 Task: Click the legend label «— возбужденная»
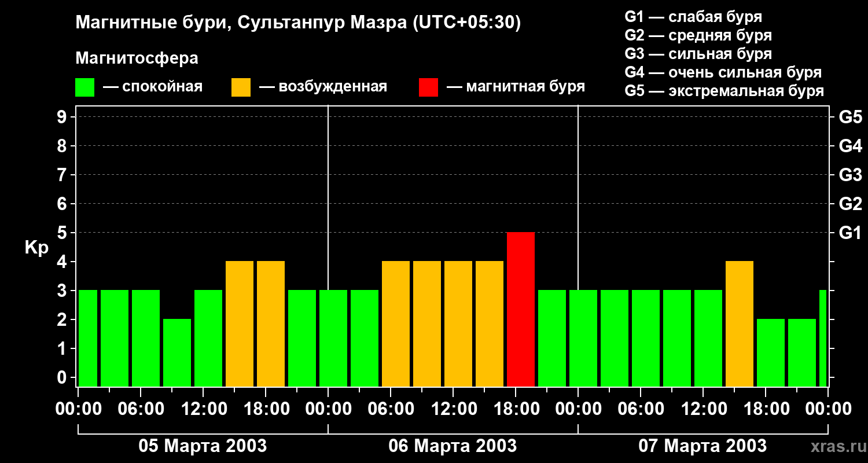[x=323, y=87]
